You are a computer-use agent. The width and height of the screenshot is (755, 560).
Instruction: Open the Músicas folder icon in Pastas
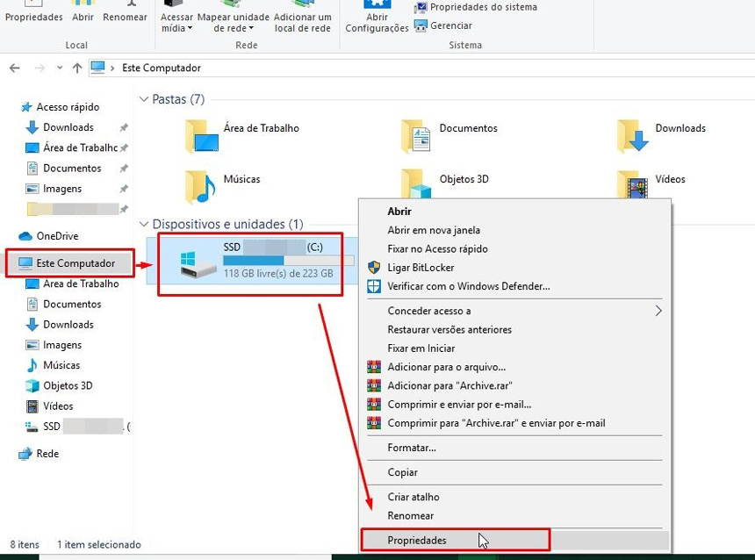click(x=200, y=185)
